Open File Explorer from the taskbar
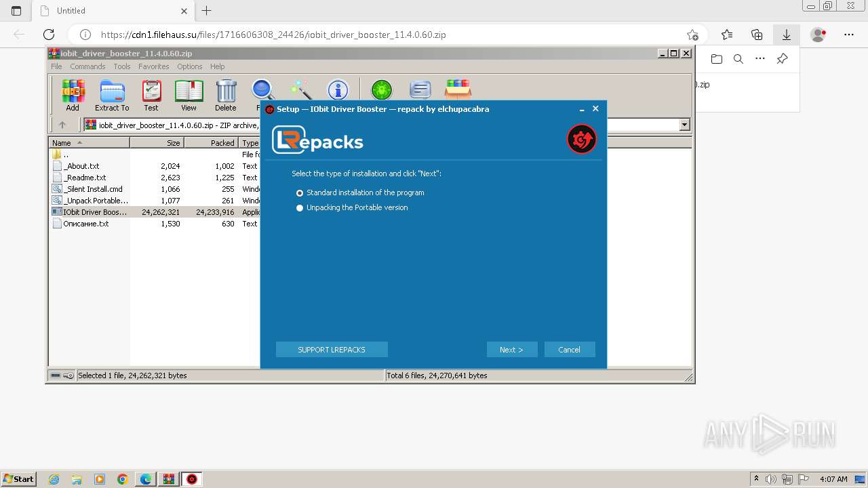The image size is (868, 488). pyautogui.click(x=77, y=479)
